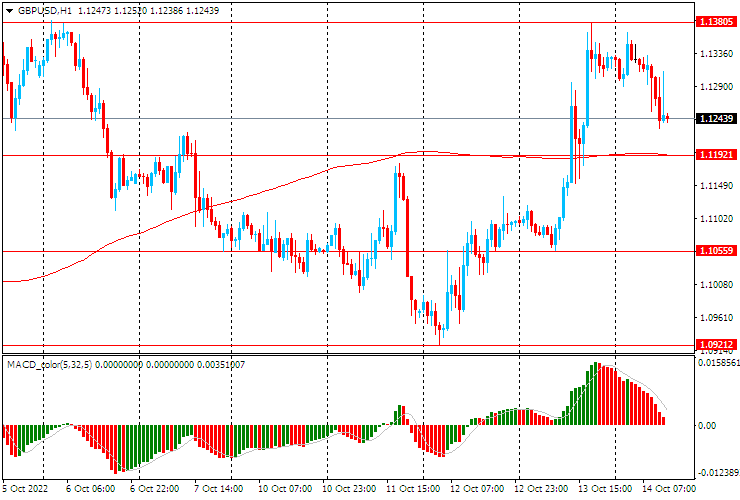This screenshot has width=740, height=500.
Task: Click the 6 Oct 22:00 time label
Action: [154, 488]
